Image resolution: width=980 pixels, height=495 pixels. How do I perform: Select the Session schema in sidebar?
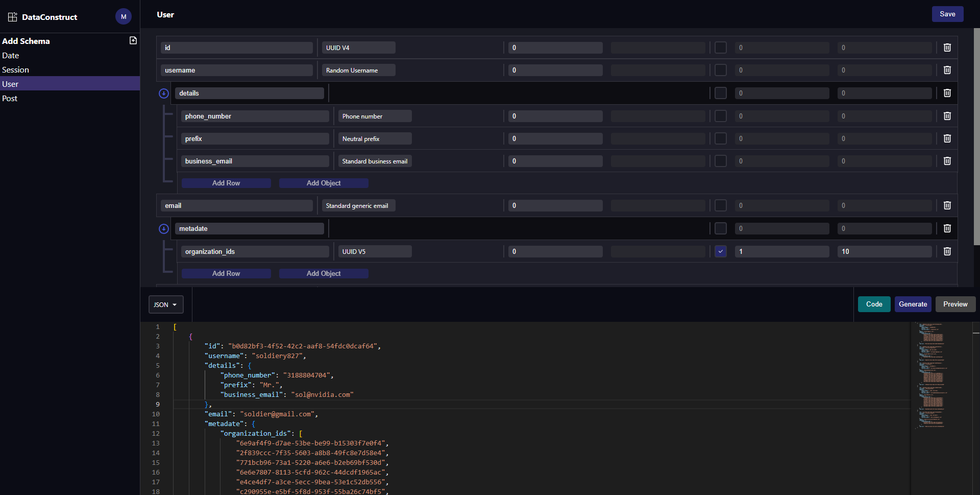[15, 70]
